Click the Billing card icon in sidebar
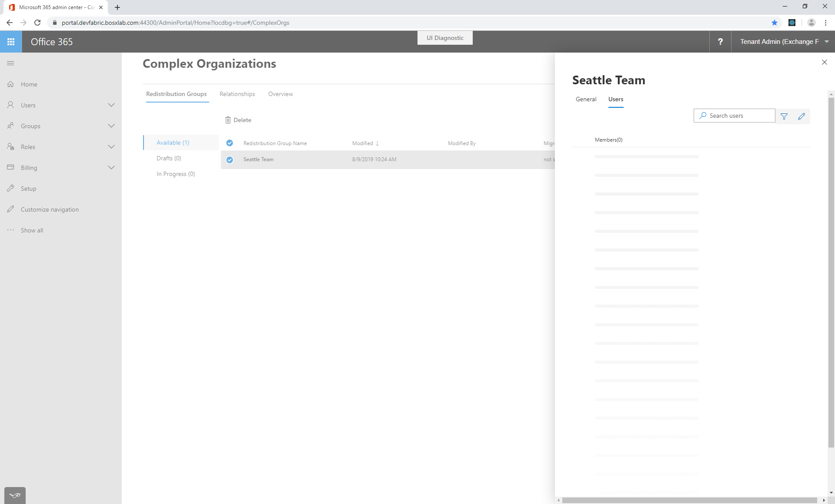835x504 pixels. (x=10, y=168)
